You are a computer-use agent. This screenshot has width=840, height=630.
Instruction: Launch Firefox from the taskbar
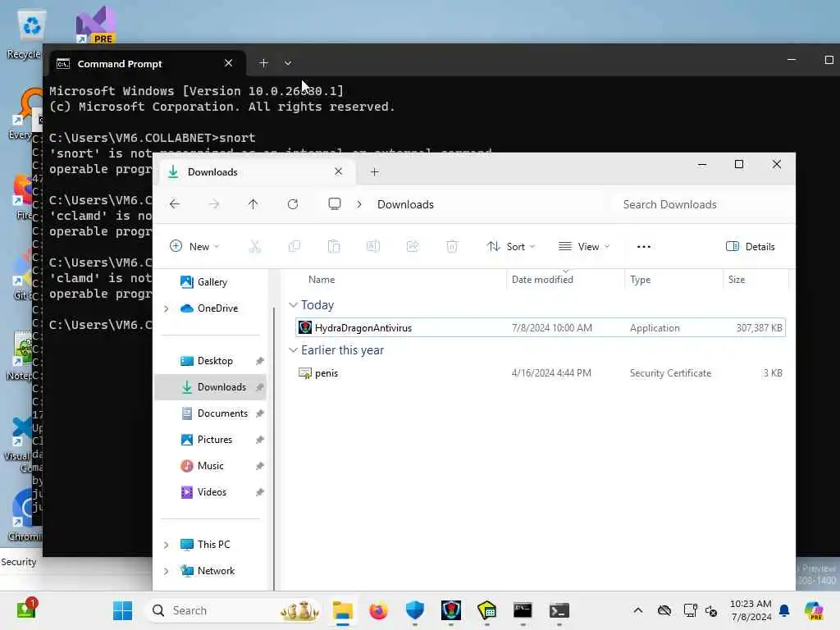coord(378,610)
